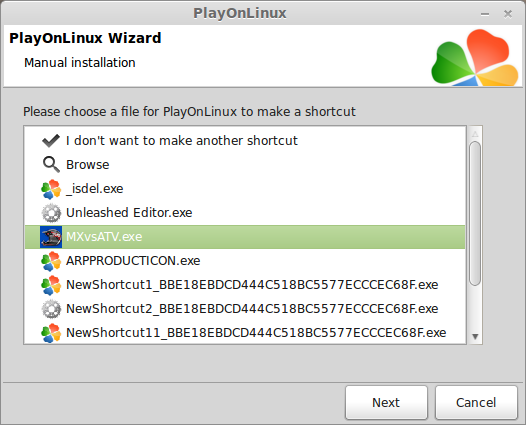
Task: Click the MXvsATV.exe helmet icon
Action: pos(51,237)
